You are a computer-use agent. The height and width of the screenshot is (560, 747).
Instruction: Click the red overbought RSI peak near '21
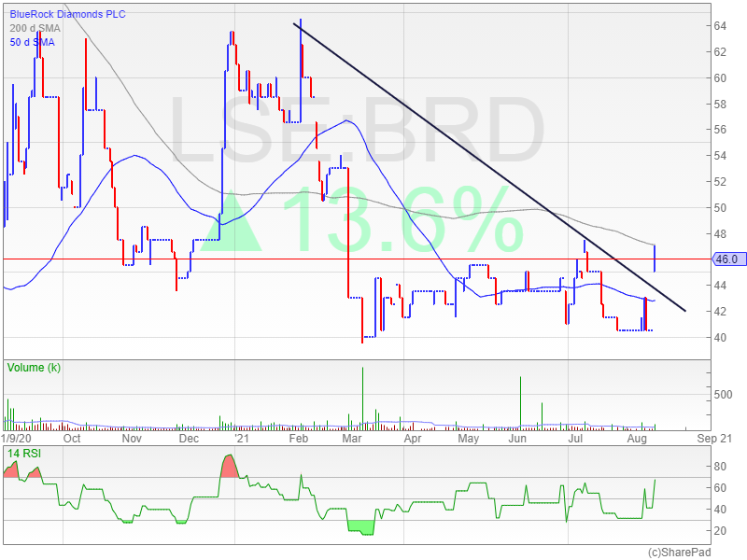[x=230, y=468]
